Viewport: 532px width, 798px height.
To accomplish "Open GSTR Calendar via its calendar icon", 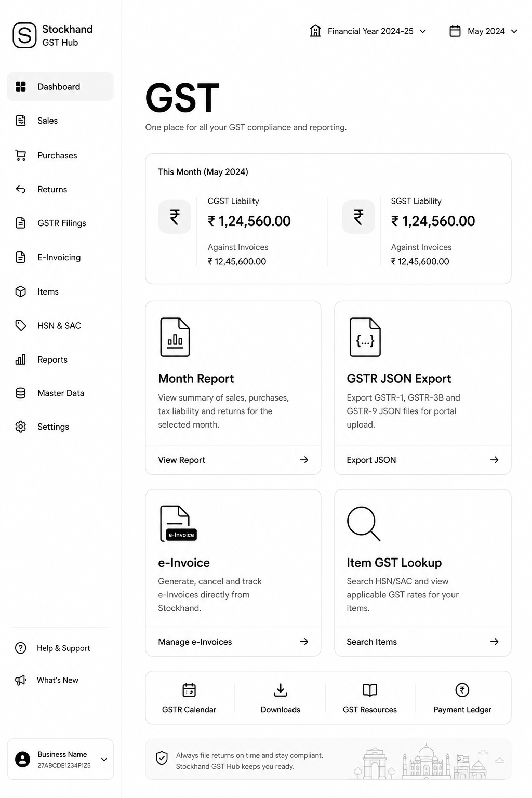I will pyautogui.click(x=189, y=690).
